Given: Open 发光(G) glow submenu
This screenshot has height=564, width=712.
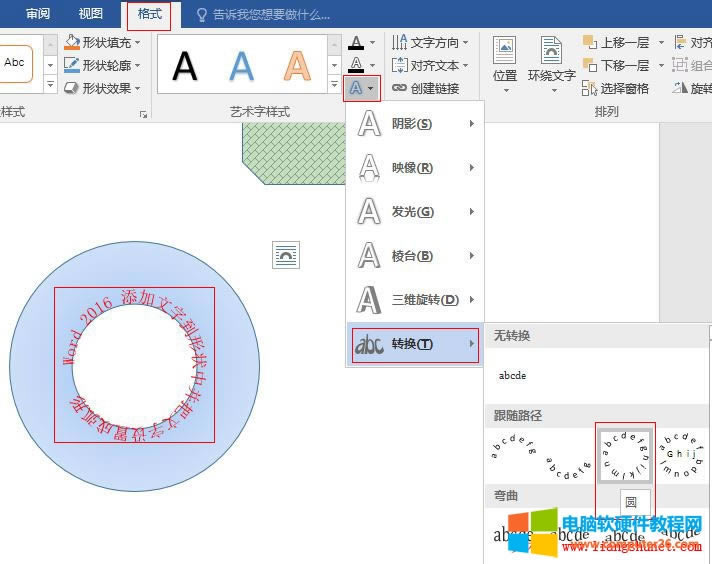Looking at the screenshot, I should tap(415, 212).
